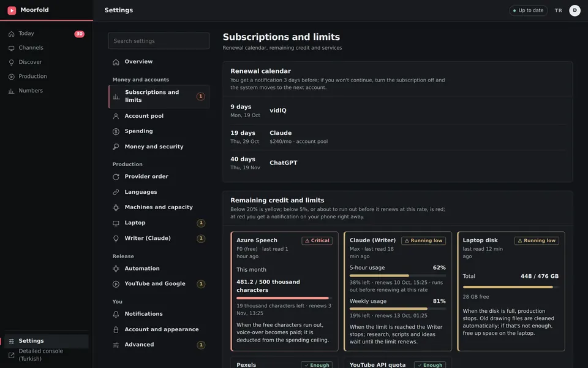Screen dimensions: 588x368
Task: Click the Advanced sliders icon
Action: (x=116, y=345)
